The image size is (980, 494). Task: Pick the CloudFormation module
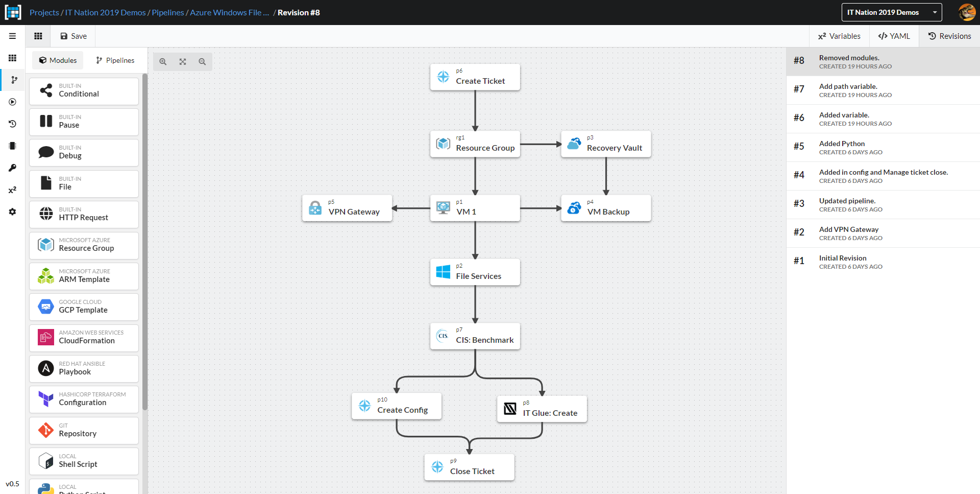84,338
